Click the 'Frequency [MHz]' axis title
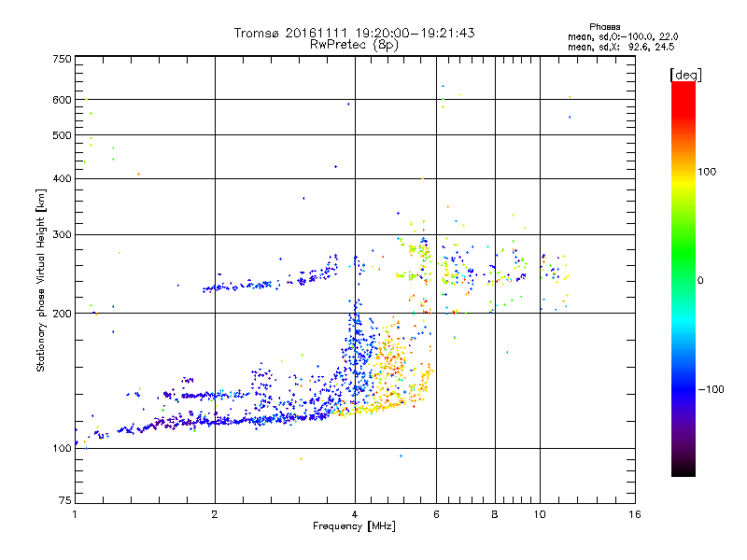 point(354,526)
